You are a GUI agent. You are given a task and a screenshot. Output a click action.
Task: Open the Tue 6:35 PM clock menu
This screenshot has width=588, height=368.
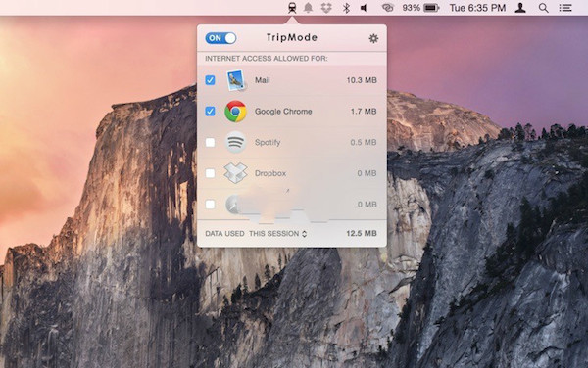[x=477, y=8]
